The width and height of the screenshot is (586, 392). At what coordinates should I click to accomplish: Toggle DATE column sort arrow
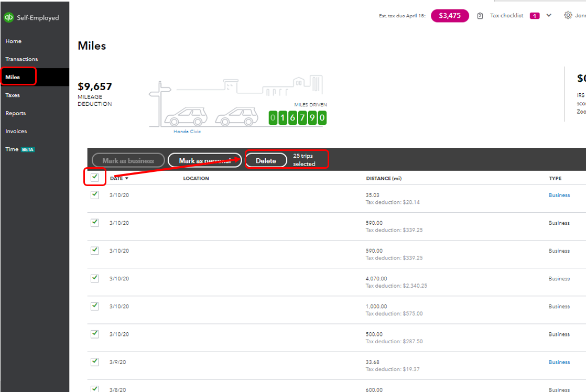point(127,178)
